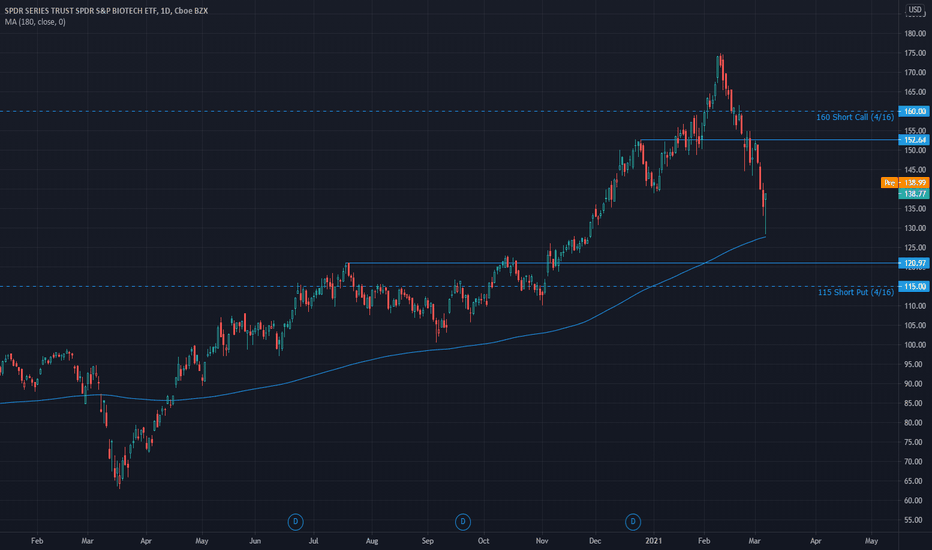Click the Dec label on time axis

pos(595,541)
